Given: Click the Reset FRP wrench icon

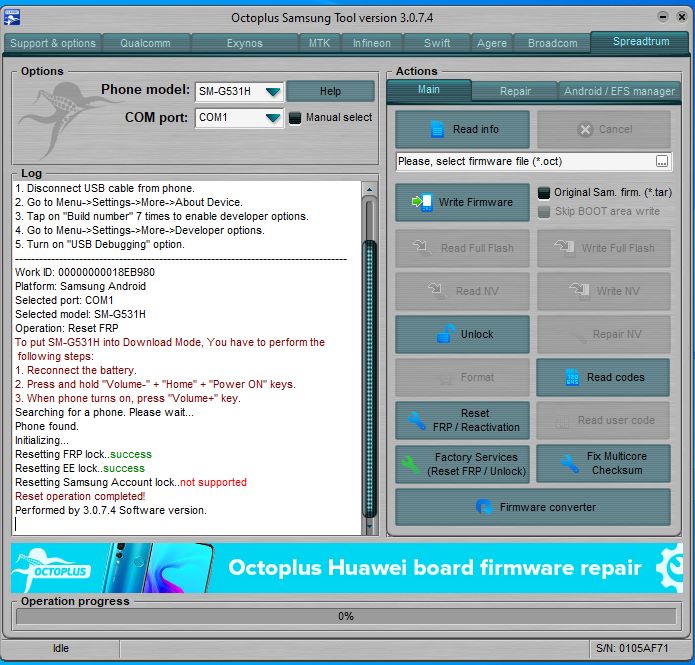Looking at the screenshot, I should 417,420.
